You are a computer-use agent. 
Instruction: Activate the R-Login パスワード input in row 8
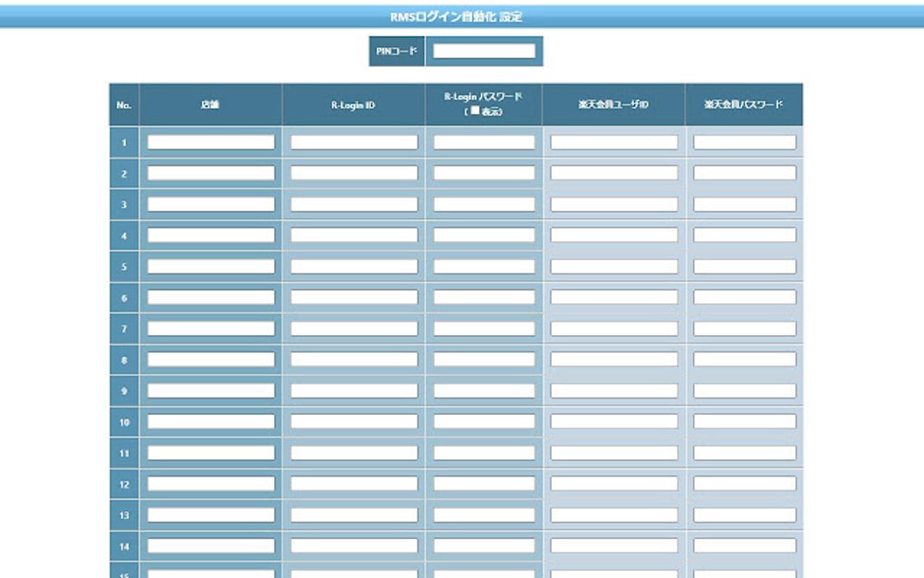485,360
